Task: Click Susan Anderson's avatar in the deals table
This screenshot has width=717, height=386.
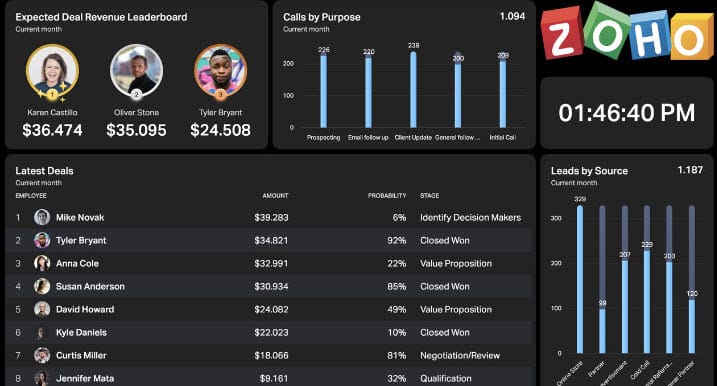Action: point(42,286)
